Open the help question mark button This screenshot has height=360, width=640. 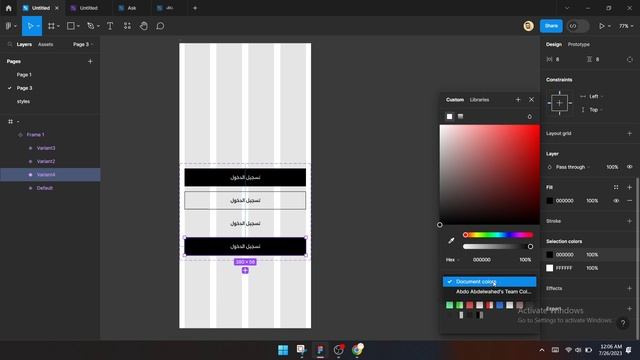tap(623, 323)
